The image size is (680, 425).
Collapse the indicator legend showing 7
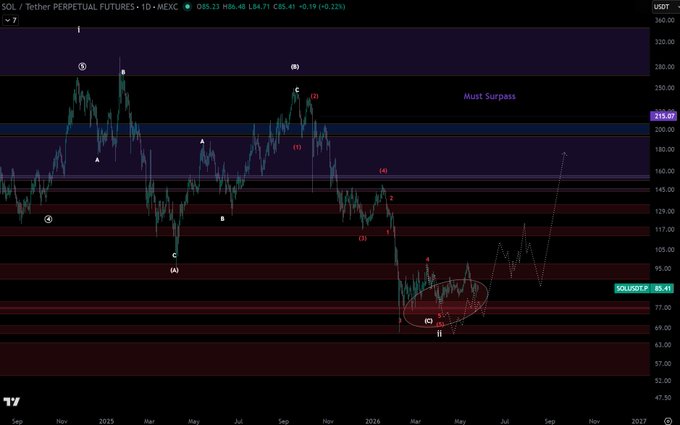[x=11, y=20]
